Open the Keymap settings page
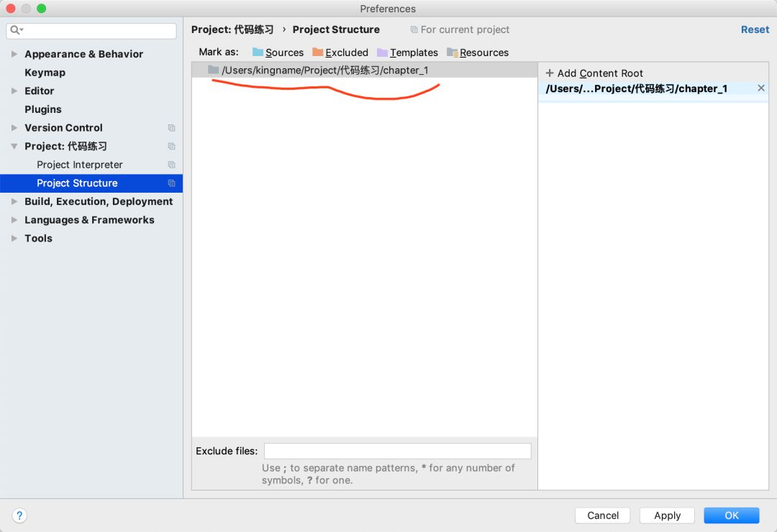Image resolution: width=777 pixels, height=532 pixels. pos(45,73)
